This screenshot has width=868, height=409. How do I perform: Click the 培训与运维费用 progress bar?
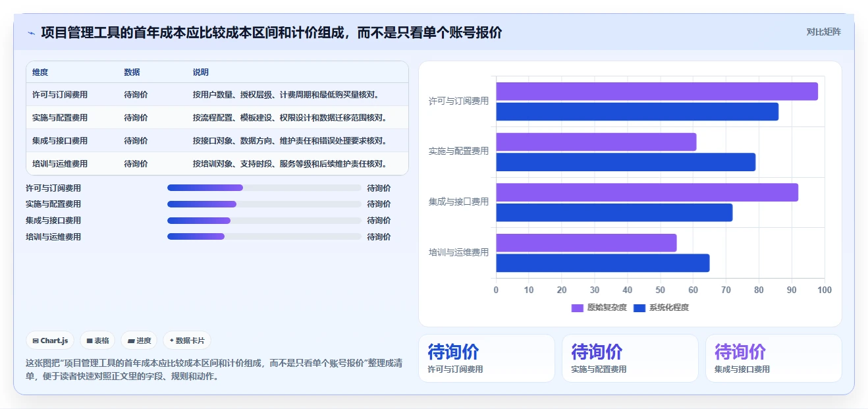tap(264, 236)
